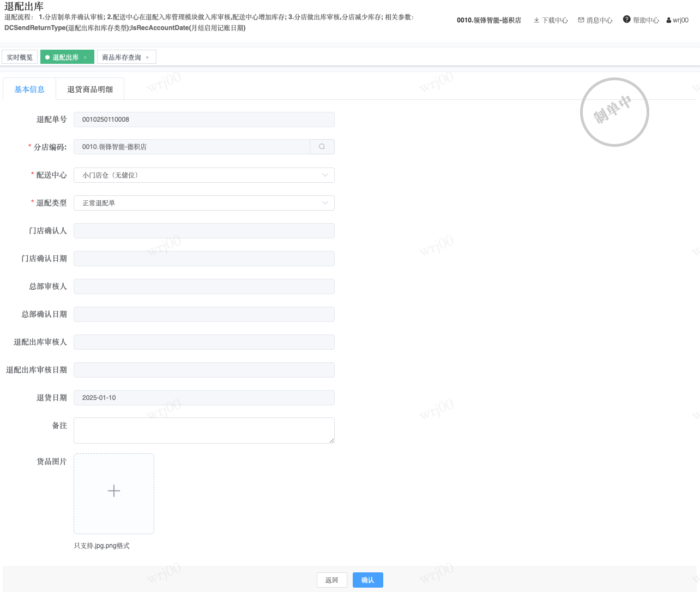700x592 pixels.
Task: Open 帮助中心 link
Action: click(646, 20)
